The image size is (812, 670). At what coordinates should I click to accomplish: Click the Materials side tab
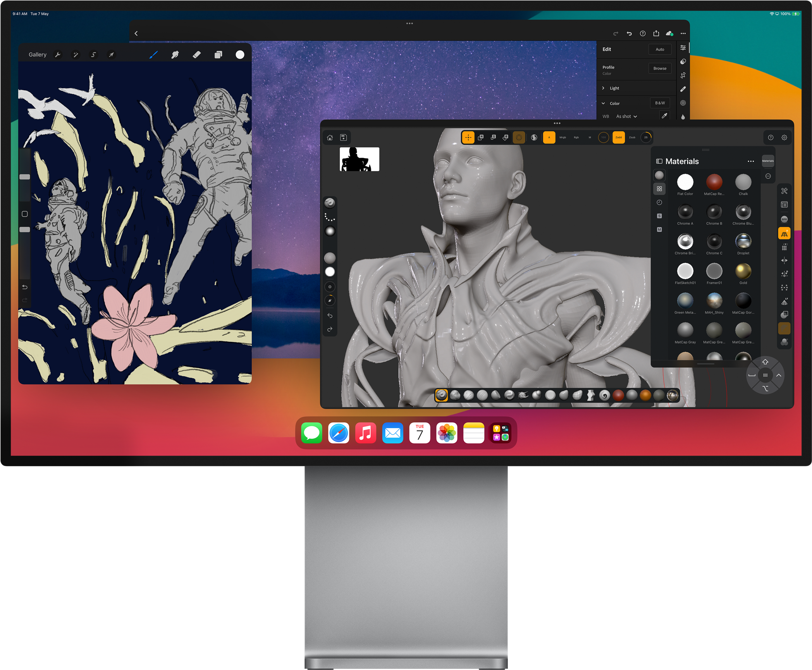point(768,161)
